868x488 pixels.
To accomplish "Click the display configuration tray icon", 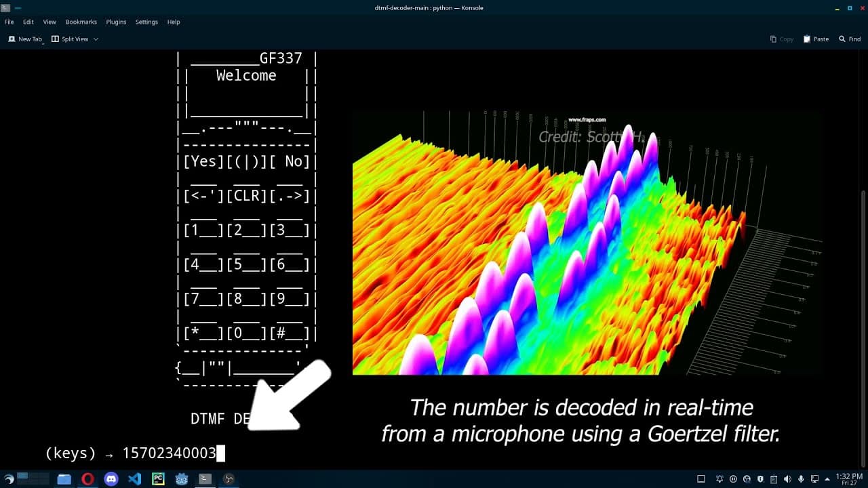I will [x=814, y=479].
